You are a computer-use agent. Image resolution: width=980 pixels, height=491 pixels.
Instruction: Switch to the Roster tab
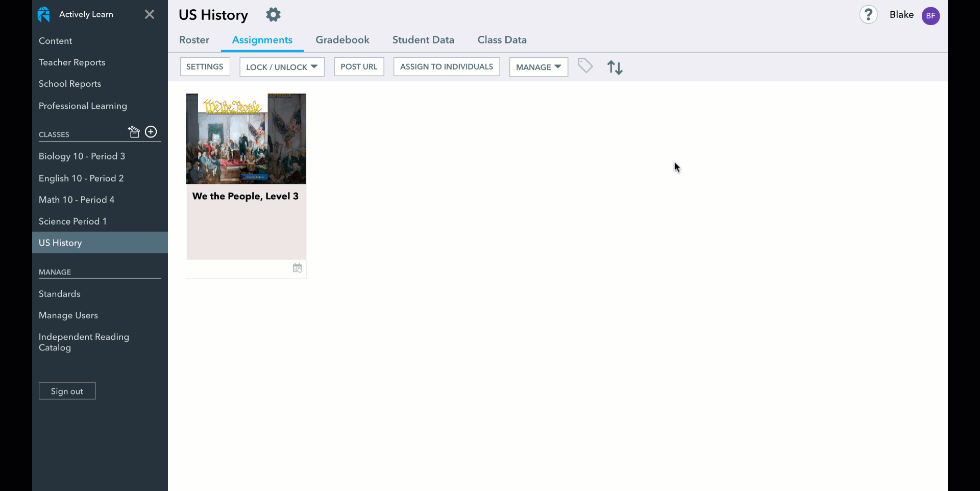point(194,40)
